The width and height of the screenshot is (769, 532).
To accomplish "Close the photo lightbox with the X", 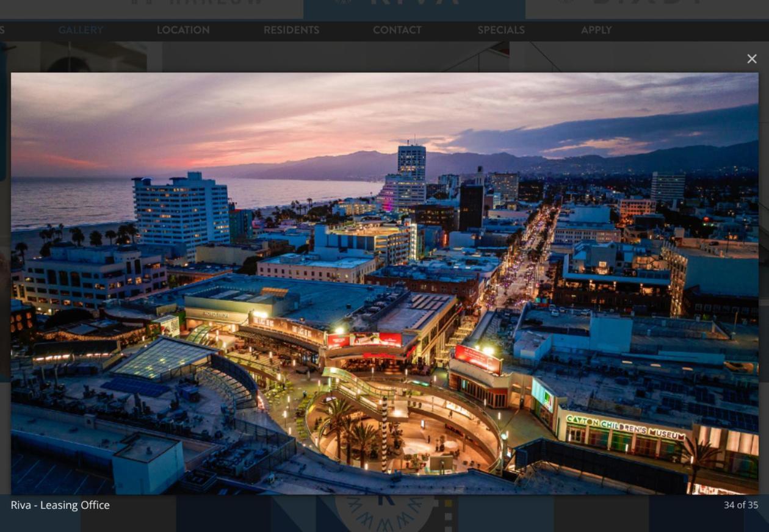I will click(751, 59).
